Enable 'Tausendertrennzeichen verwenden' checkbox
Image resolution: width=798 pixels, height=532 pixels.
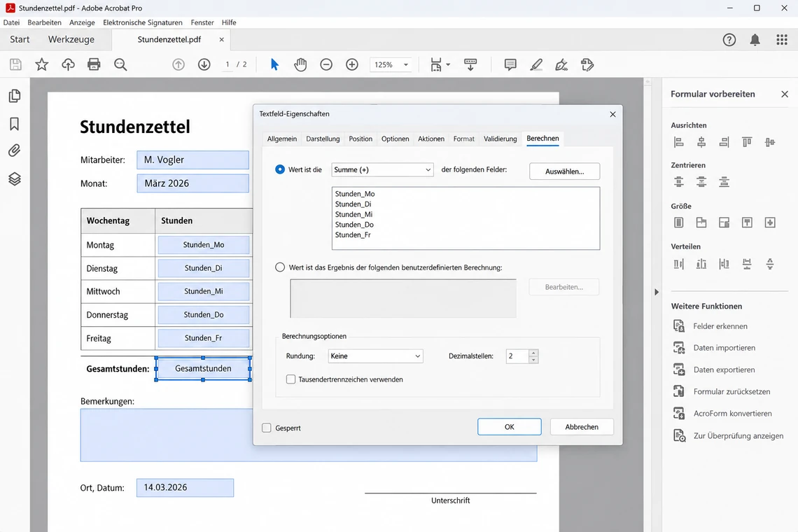click(x=290, y=379)
